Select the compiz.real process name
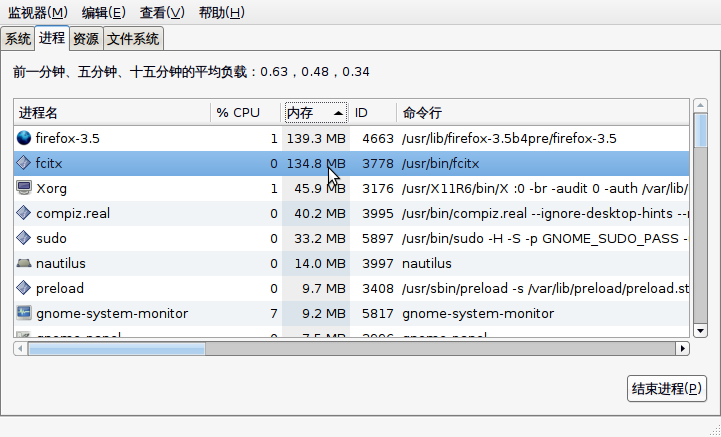 coord(73,213)
